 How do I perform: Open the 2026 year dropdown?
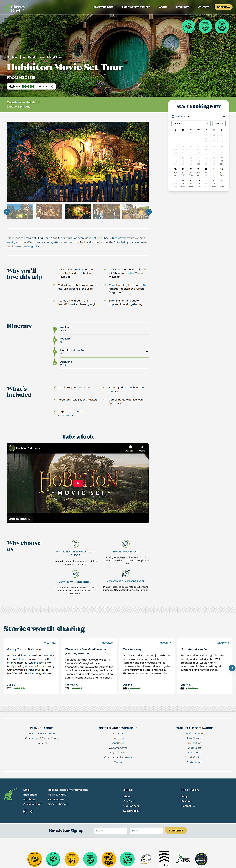pos(219,124)
